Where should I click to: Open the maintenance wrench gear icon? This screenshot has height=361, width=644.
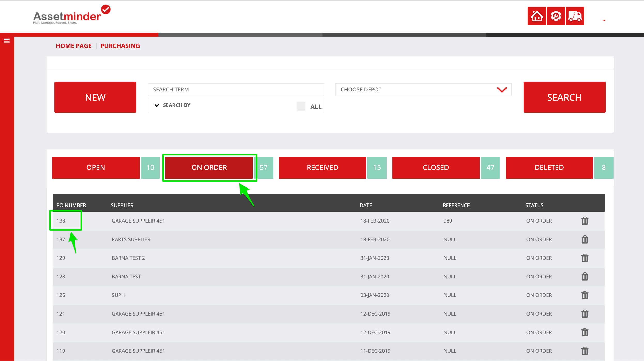556,16
